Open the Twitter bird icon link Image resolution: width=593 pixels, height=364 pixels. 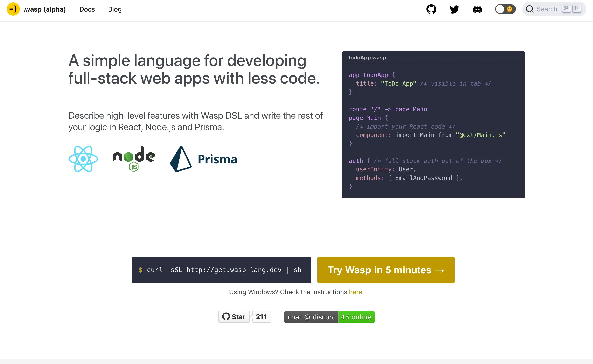(x=454, y=9)
